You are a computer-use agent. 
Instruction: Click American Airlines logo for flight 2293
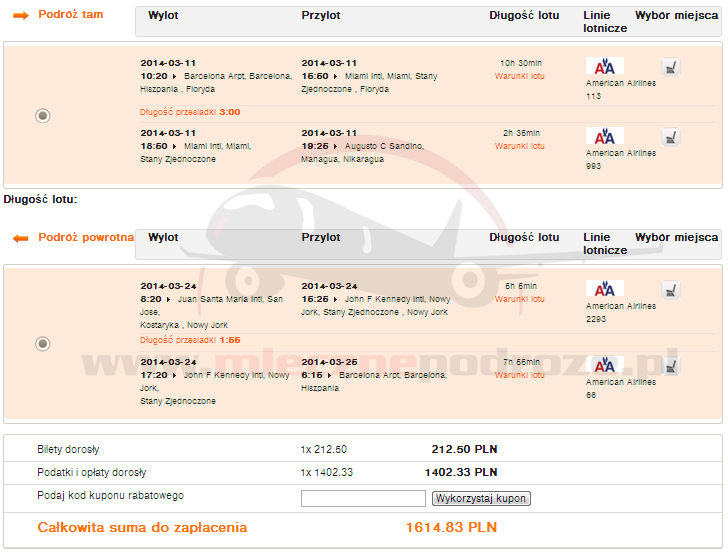point(604,289)
